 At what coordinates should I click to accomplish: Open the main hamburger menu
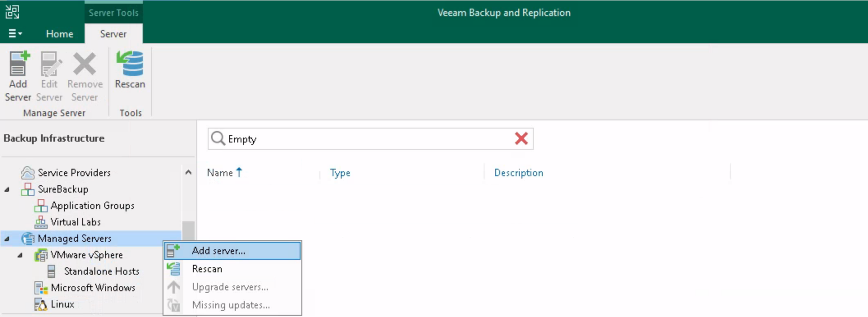[15, 33]
